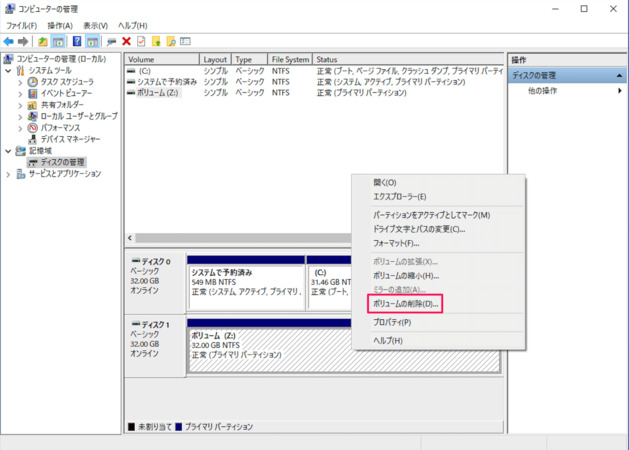Sort by the Volume column header

click(162, 59)
